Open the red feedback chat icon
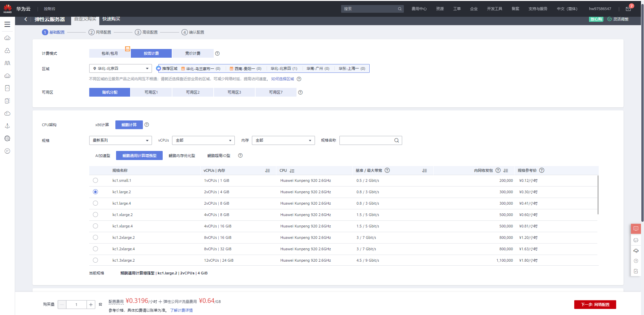Image resolution: width=644 pixels, height=315 pixels. 636,229
